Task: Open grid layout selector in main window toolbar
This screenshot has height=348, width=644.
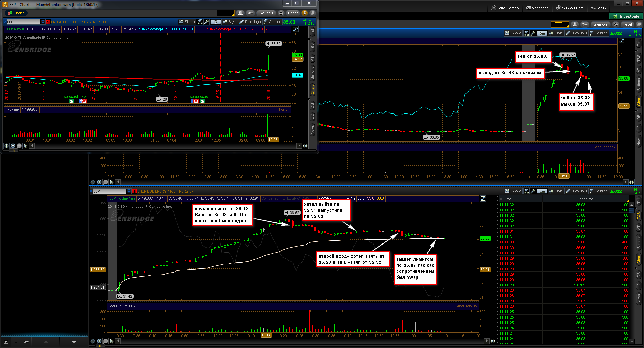Action: pyautogui.click(x=560, y=24)
